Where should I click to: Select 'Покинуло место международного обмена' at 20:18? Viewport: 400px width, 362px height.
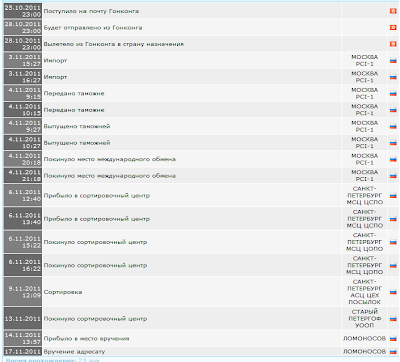coord(110,159)
